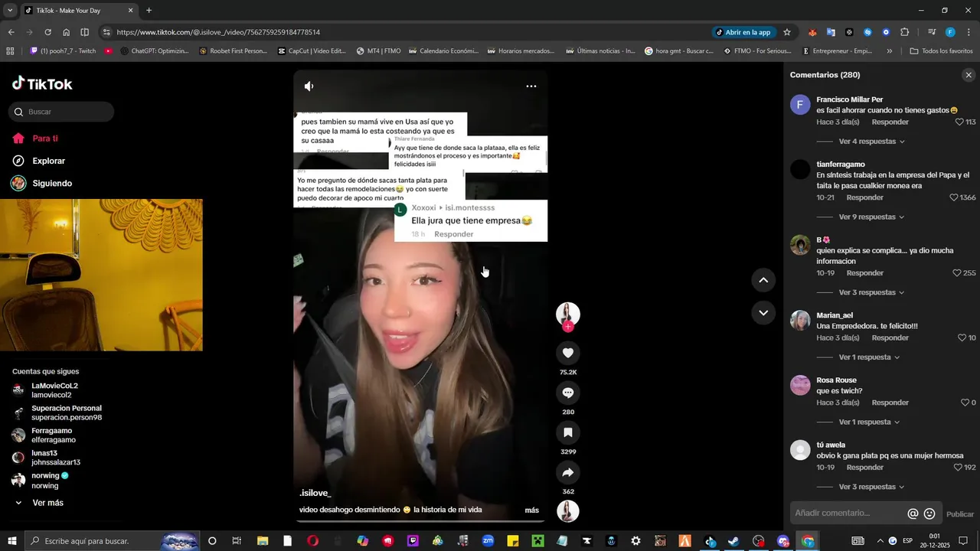This screenshot has height=551, width=980.
Task: Open comments via speech bubble icon
Action: click(568, 393)
